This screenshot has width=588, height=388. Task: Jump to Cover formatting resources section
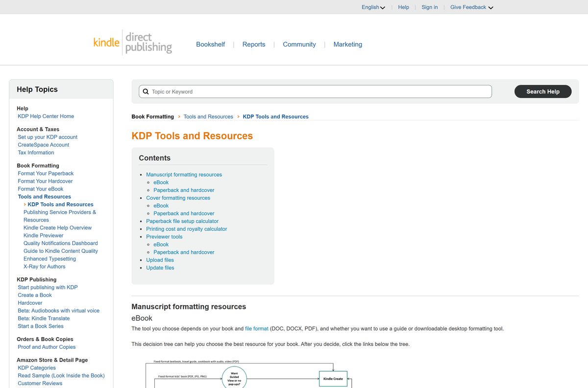pyautogui.click(x=178, y=198)
